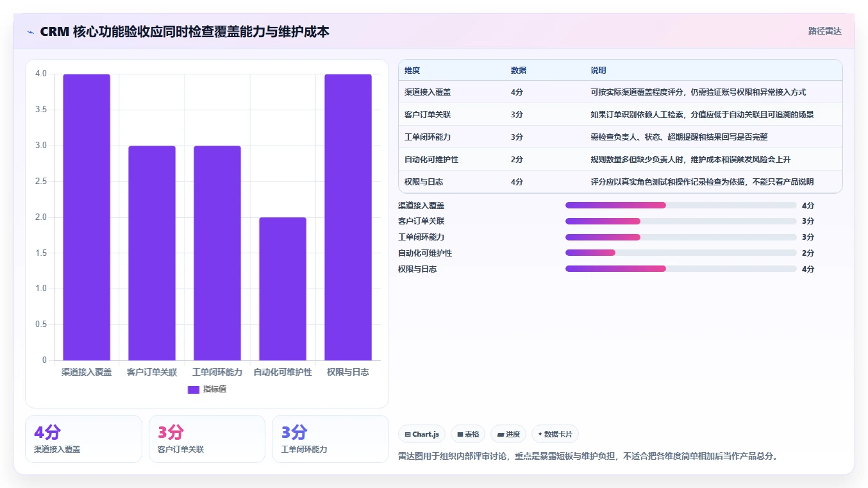This screenshot has height=488, width=868.
Task: Click the icon inside the Chart.js chip
Action: click(408, 434)
